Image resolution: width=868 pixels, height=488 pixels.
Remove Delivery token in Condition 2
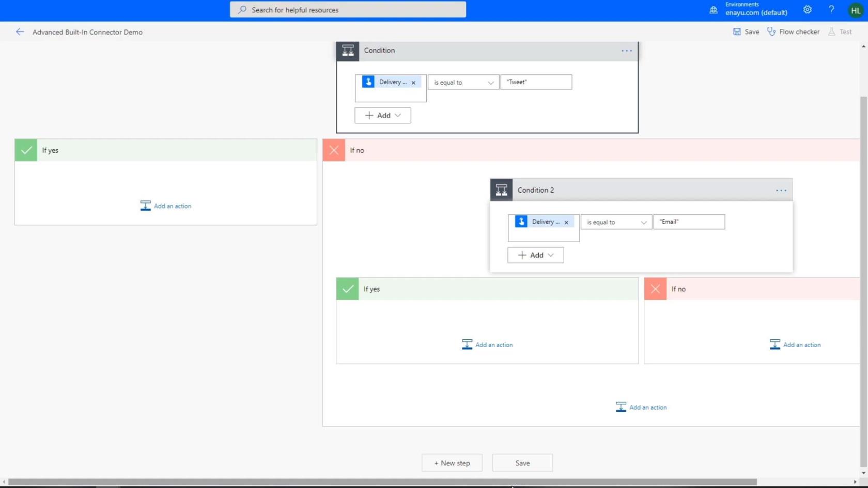(566, 223)
